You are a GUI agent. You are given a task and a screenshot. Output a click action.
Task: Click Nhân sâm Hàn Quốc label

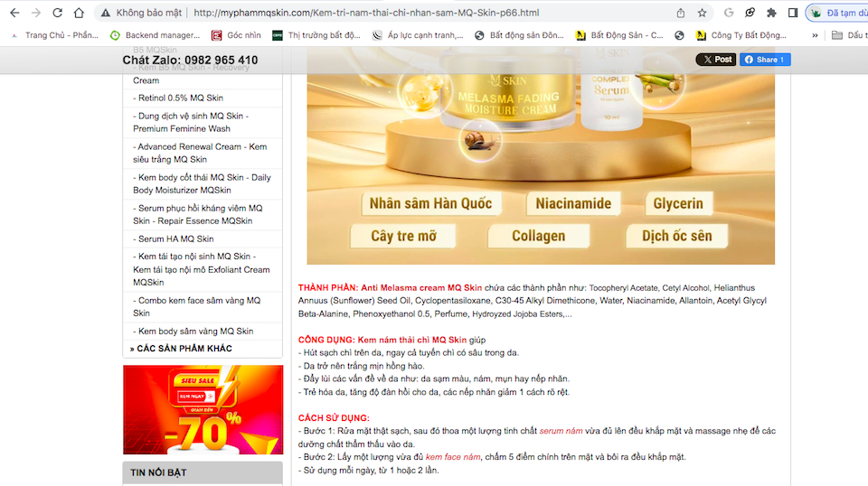(430, 203)
